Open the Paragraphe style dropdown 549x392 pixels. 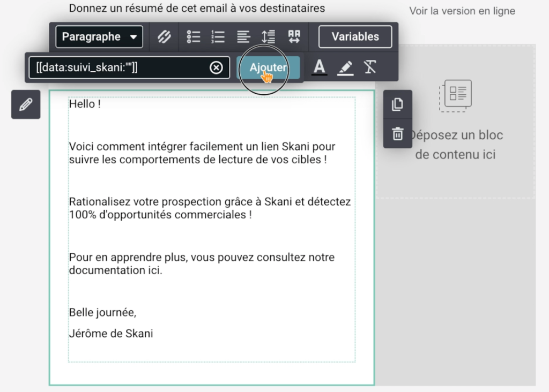(99, 37)
